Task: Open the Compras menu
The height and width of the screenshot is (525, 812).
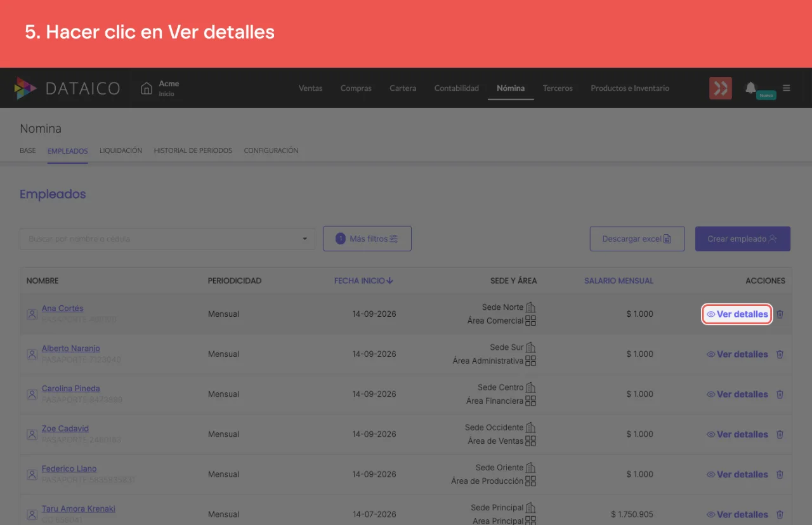Action: 356,88
